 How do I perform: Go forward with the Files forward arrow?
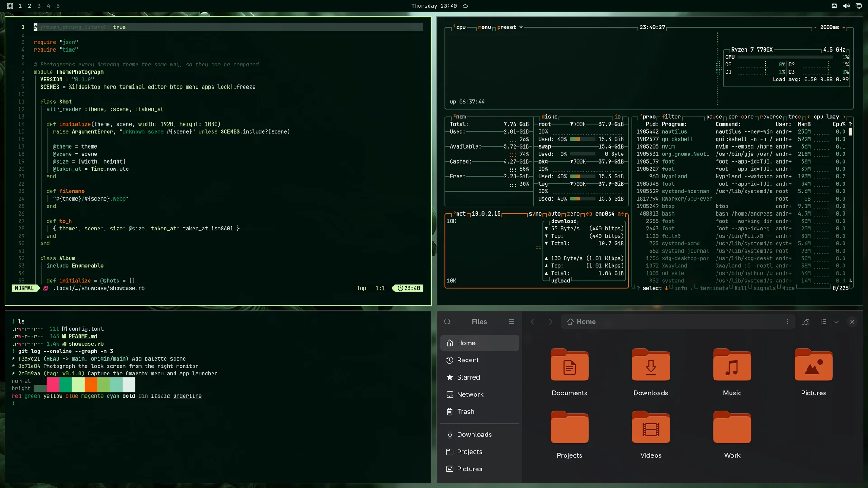tap(550, 322)
